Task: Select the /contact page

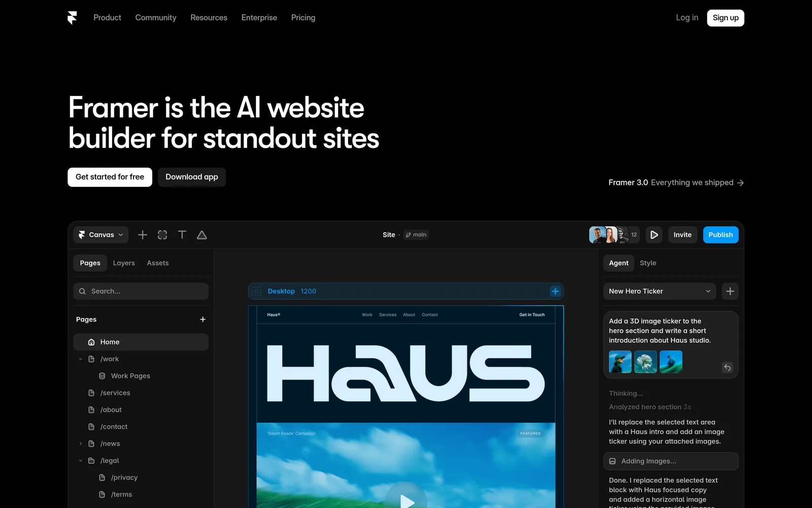Action: pos(114,427)
